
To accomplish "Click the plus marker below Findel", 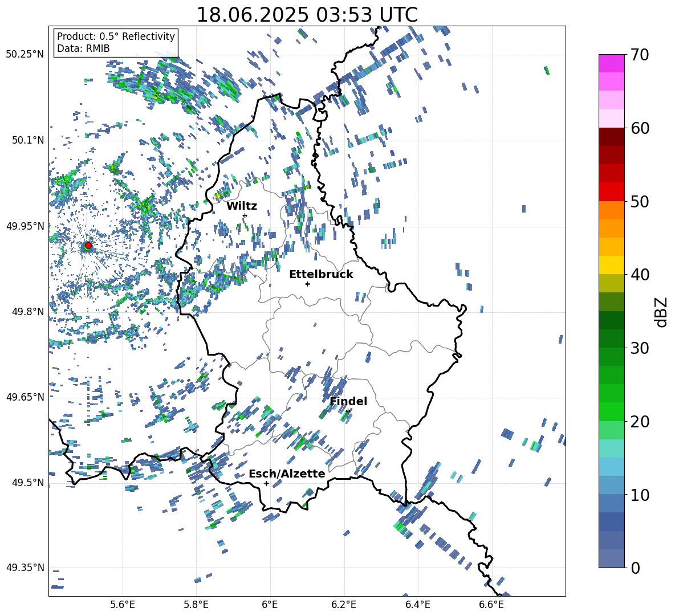I will [x=348, y=411].
